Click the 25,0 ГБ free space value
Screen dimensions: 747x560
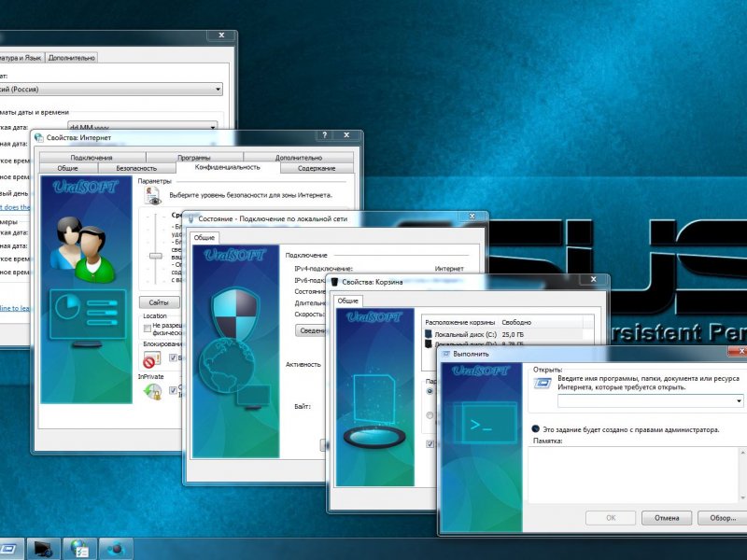[513, 335]
